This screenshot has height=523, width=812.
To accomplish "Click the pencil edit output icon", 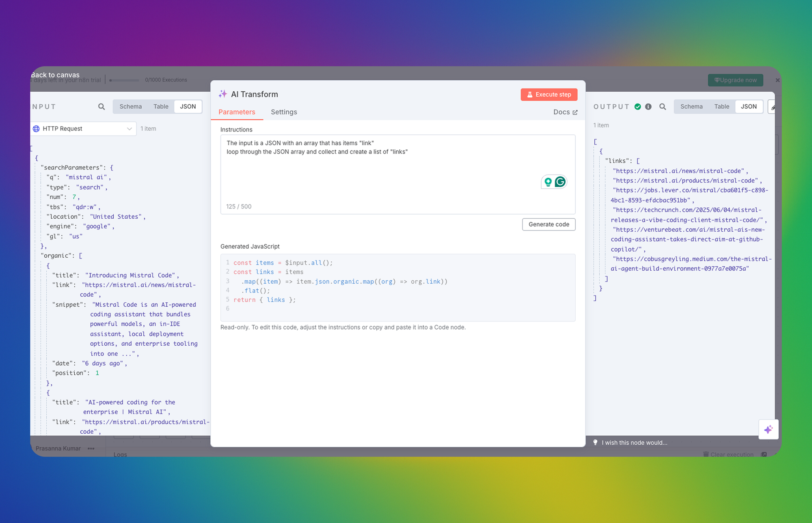I will click(773, 107).
